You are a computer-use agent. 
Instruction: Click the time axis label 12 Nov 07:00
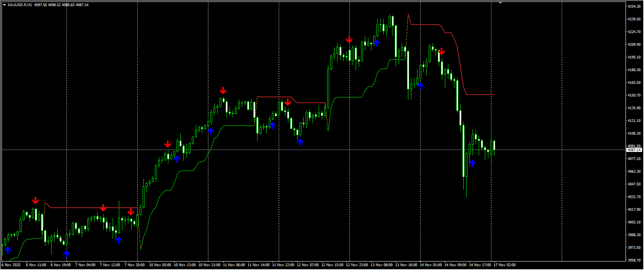(x=308, y=265)
